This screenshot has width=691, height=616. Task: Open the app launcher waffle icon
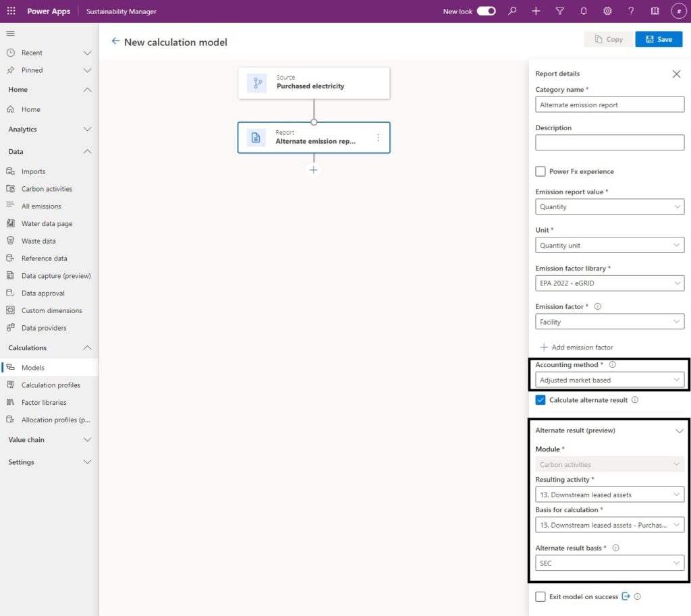11,11
